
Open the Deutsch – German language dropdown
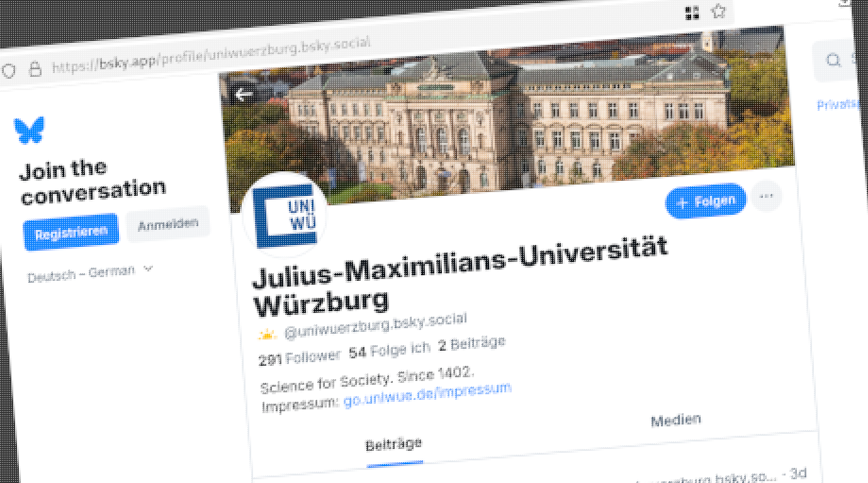pos(90,273)
